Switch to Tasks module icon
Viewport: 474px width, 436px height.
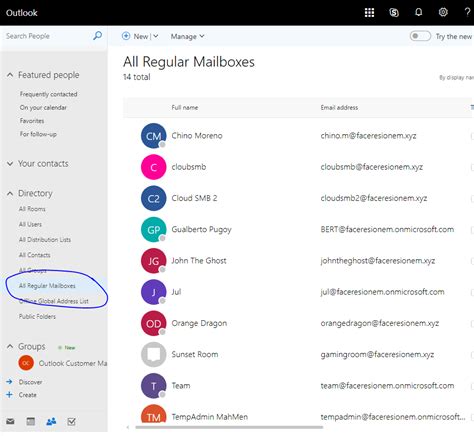(x=71, y=421)
